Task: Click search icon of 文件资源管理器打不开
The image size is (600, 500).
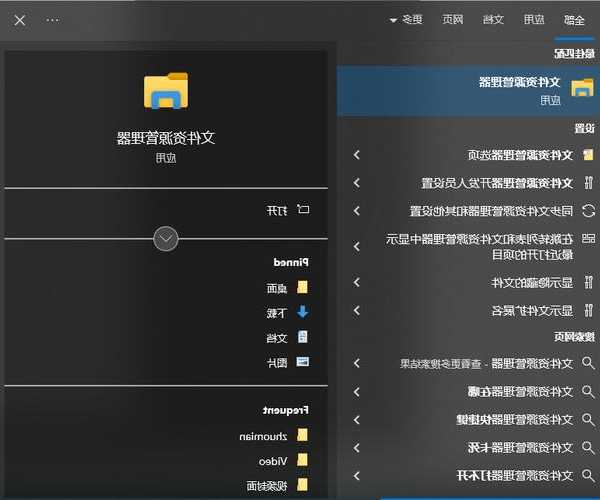Action: [588, 476]
